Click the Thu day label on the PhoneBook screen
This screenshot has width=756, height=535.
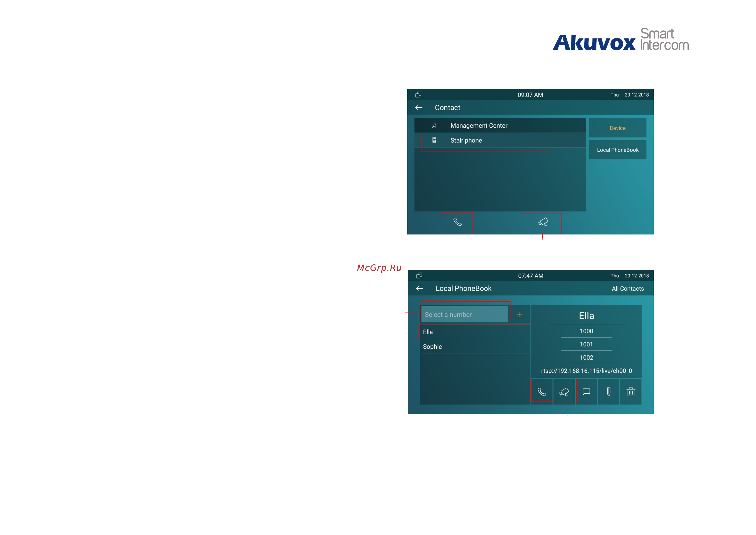coord(614,276)
